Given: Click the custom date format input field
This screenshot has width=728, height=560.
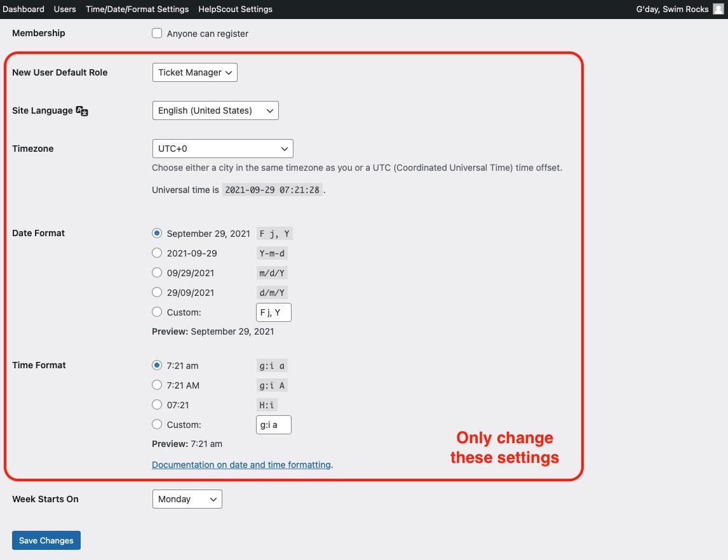Looking at the screenshot, I should tap(273, 312).
